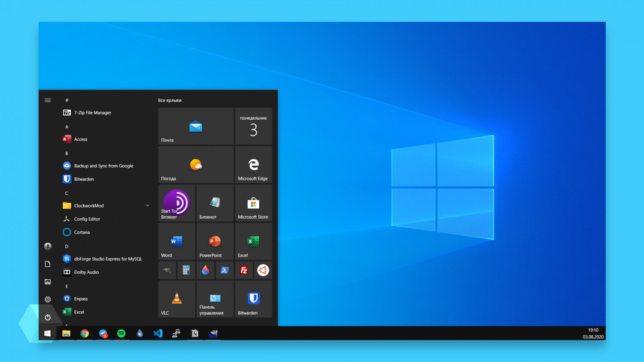Open Telegram from the taskbar
Image resolution: width=644 pixels, height=362 pixels.
103,333
